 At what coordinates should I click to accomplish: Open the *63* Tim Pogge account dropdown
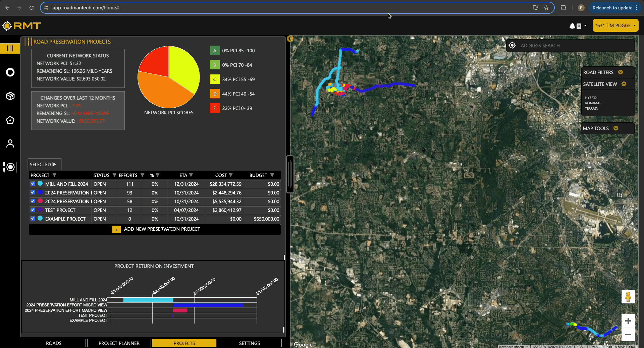[615, 25]
